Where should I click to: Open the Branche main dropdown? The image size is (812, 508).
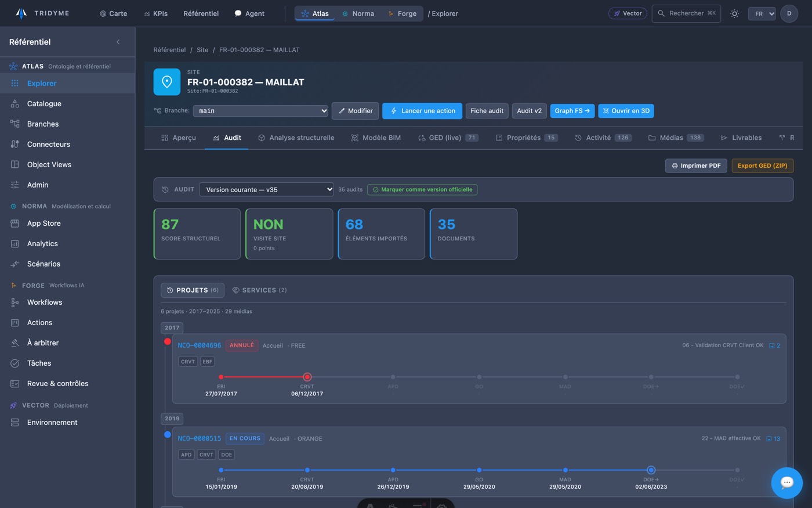[x=261, y=110]
